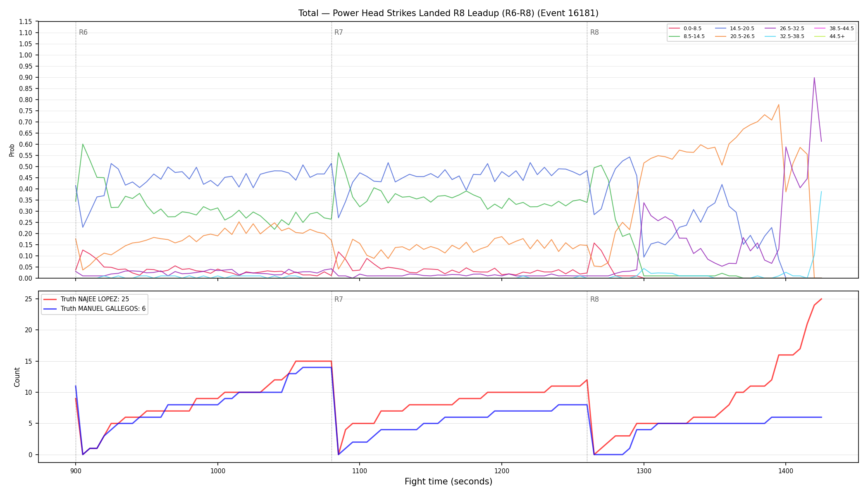Click the 10 tick on the Count axis

[29, 392]
